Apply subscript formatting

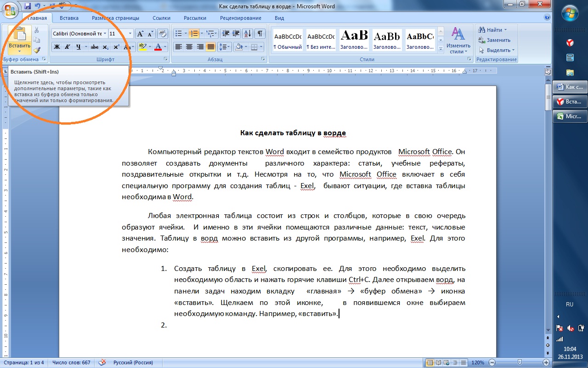(106, 47)
